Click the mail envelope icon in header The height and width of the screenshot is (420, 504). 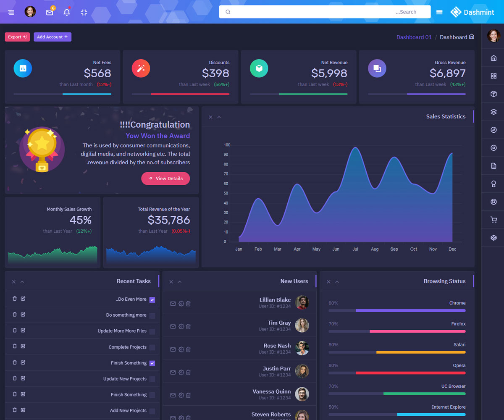coord(50,12)
